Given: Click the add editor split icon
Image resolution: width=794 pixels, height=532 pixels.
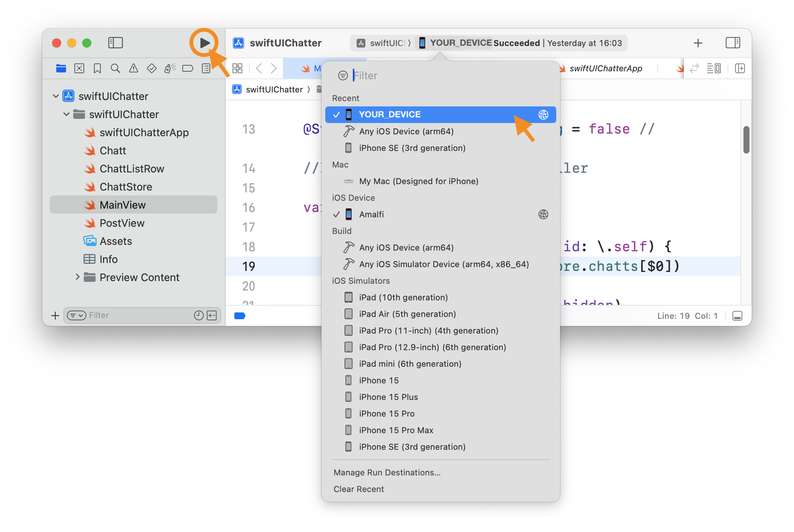Looking at the screenshot, I should pyautogui.click(x=740, y=68).
